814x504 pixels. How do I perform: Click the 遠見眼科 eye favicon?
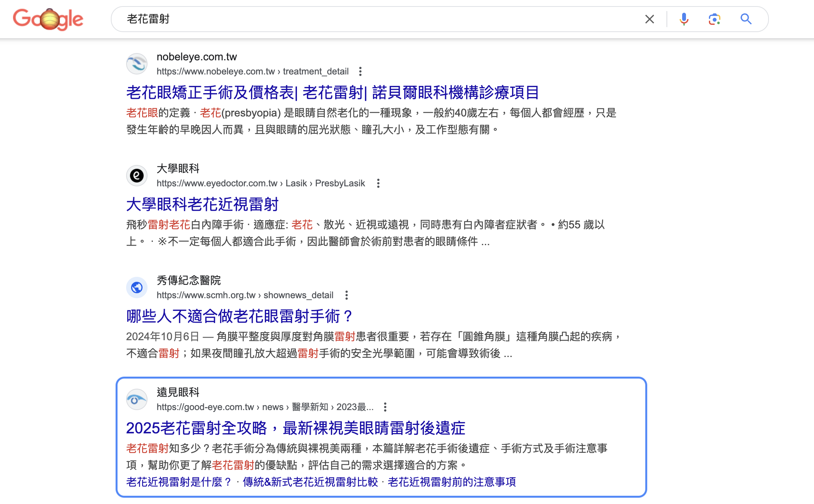coord(137,399)
